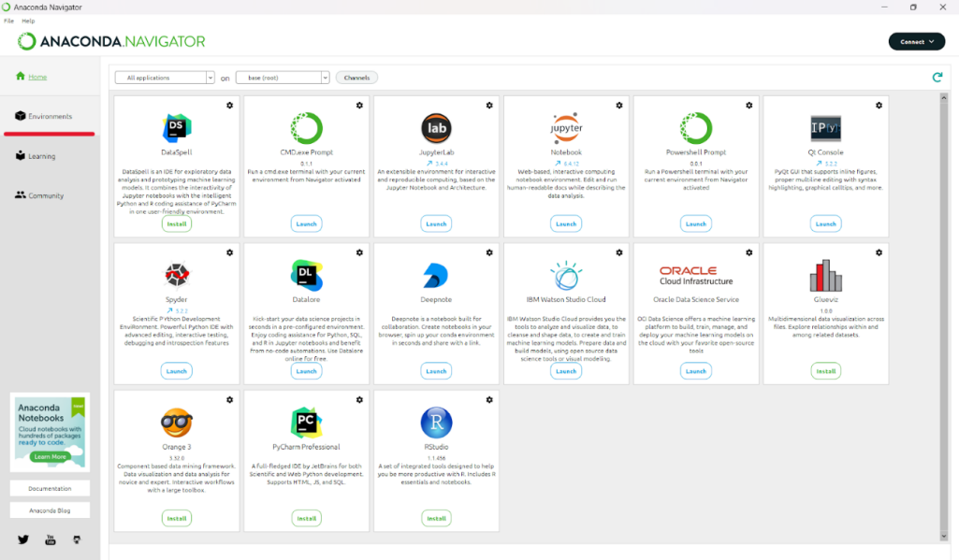Click the Glueviz bar chart icon
The width and height of the screenshot is (959, 560).
pyautogui.click(x=825, y=276)
